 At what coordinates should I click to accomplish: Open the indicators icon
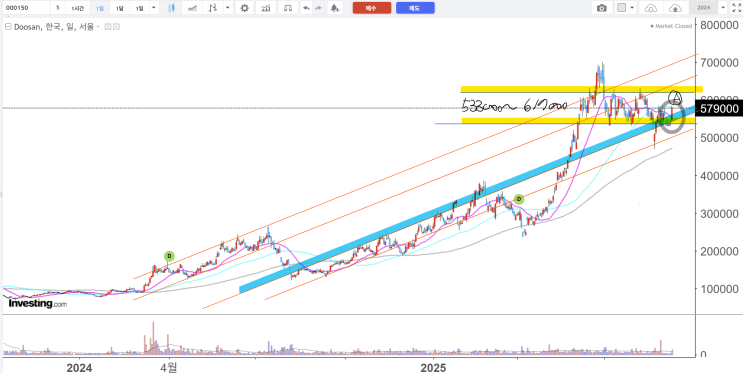click(x=266, y=8)
